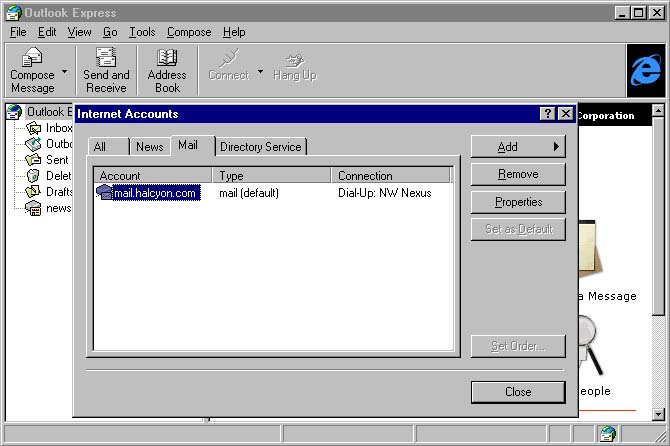This screenshot has height=446, width=670.
Task: Click the Inbox folder icon
Action: (34, 128)
